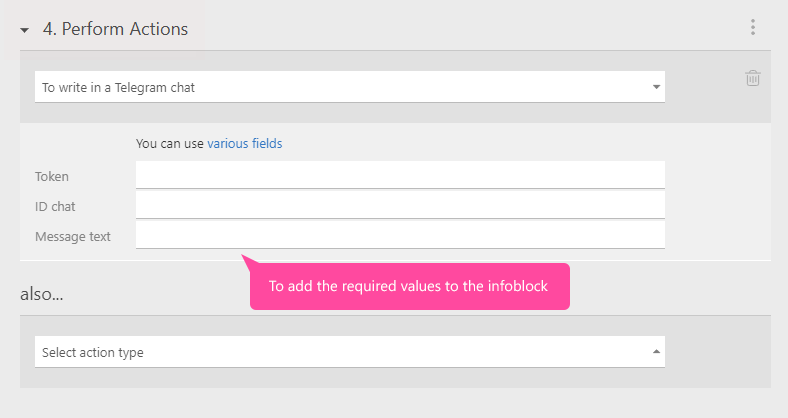This screenshot has height=418, width=788.
Task: Open the Telegram chat action dropdown
Action: [340, 87]
